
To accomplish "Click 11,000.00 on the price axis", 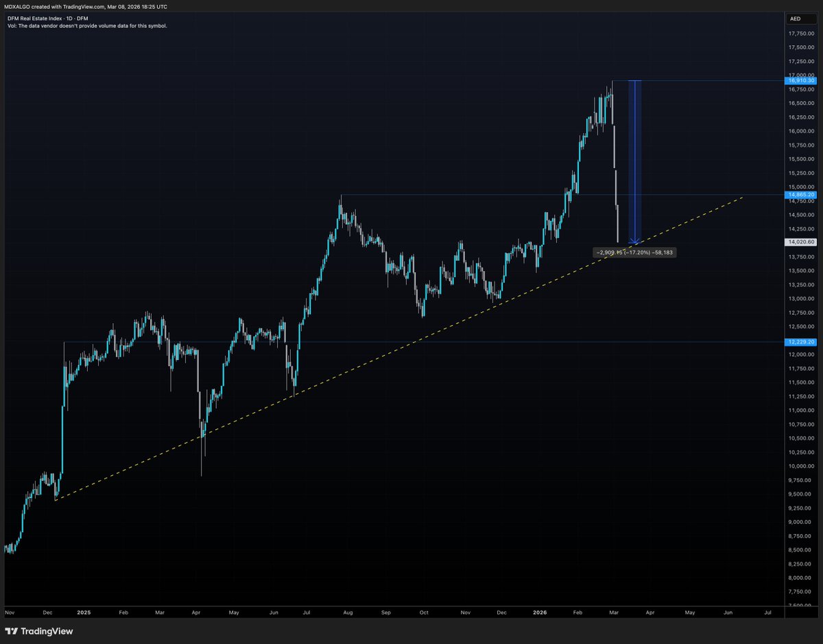I will pos(801,410).
